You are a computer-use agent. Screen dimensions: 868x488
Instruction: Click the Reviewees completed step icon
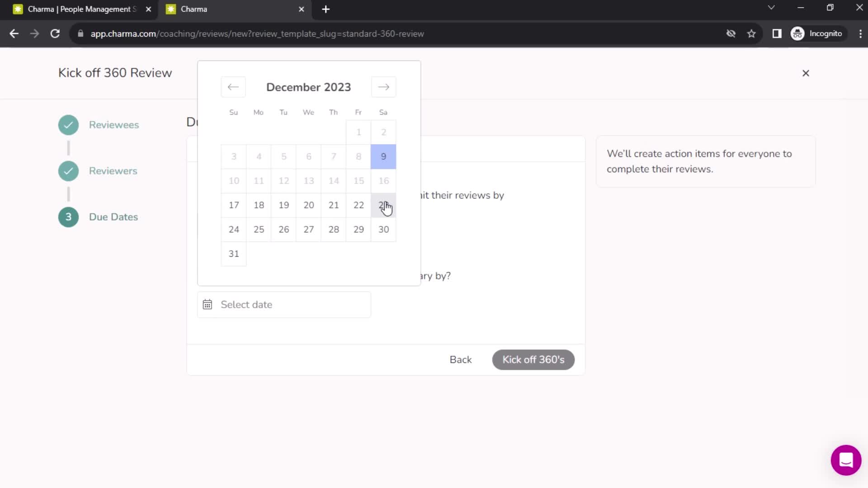point(69,125)
